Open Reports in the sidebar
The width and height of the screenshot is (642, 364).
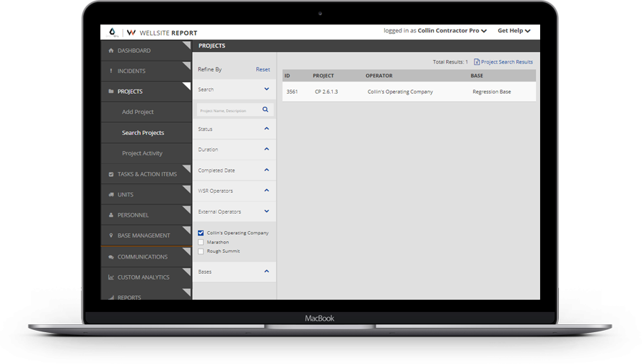tap(146, 295)
